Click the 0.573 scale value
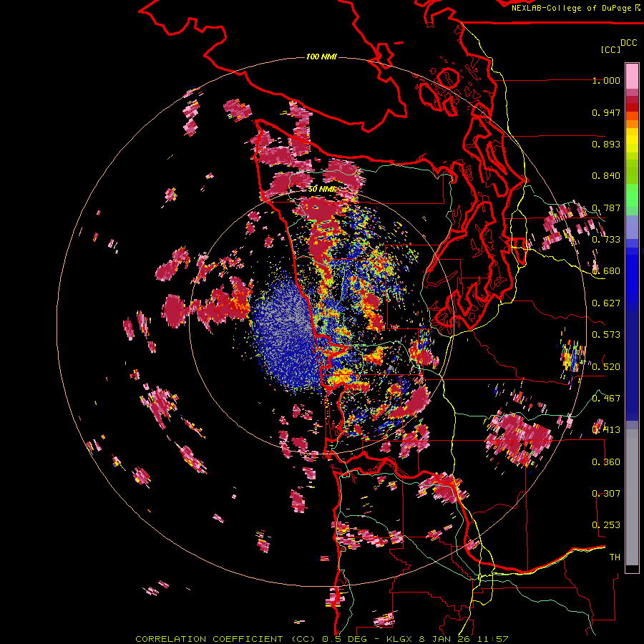The width and height of the screenshot is (644, 644). coord(606,335)
